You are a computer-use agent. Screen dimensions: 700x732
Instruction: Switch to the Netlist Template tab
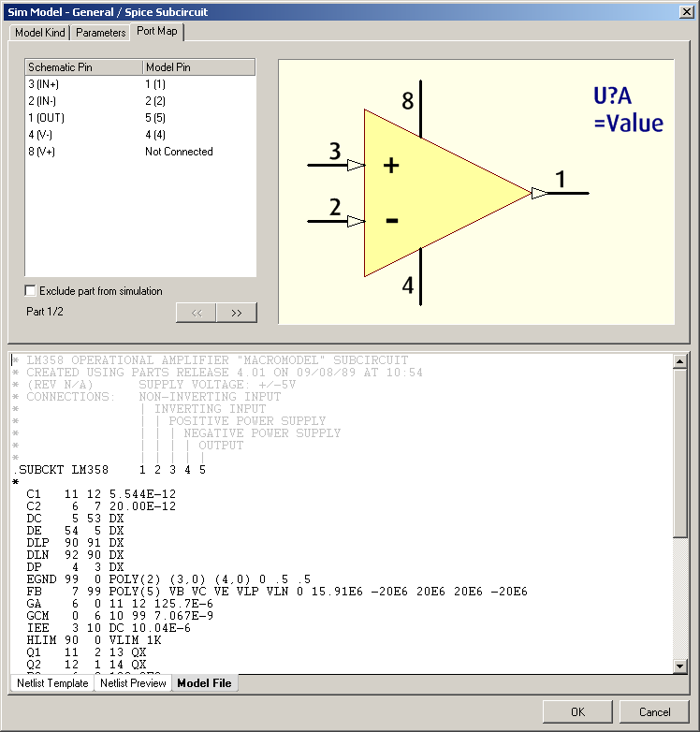coord(52,683)
